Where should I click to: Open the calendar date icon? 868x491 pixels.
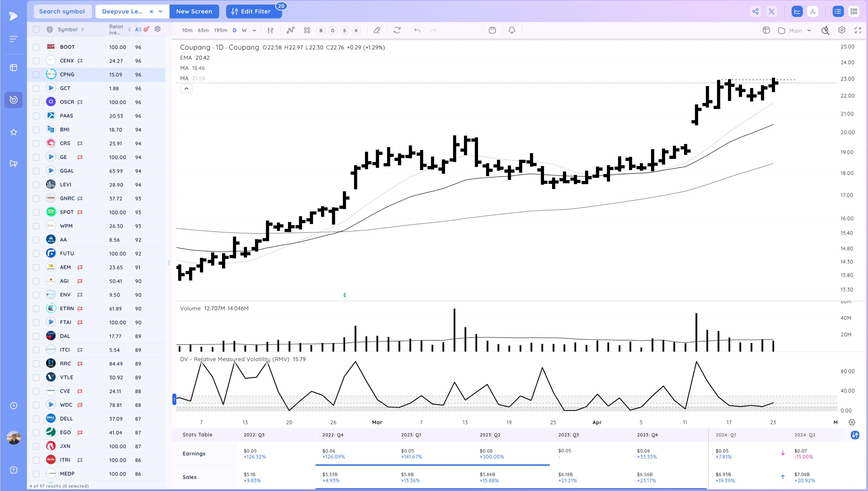492,30
